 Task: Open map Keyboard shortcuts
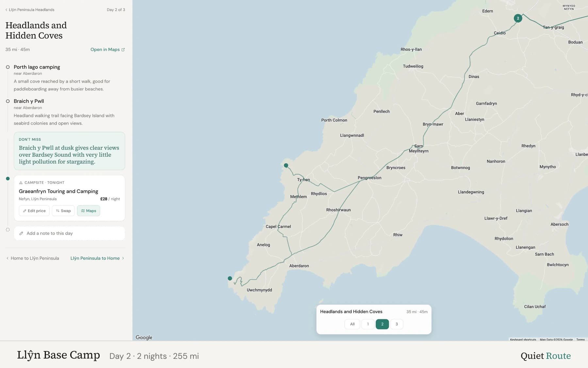coord(523,340)
